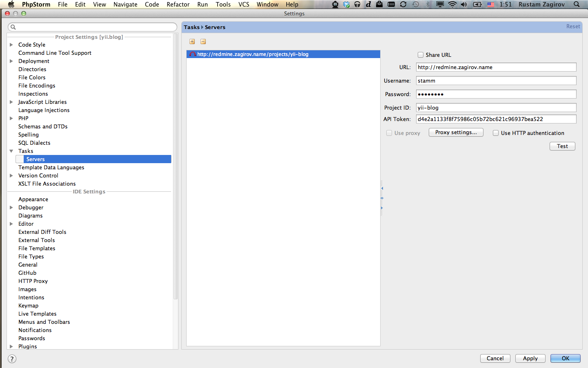Click the display mirroring menu bar icon
This screenshot has width=588, height=368.
[x=440, y=4]
